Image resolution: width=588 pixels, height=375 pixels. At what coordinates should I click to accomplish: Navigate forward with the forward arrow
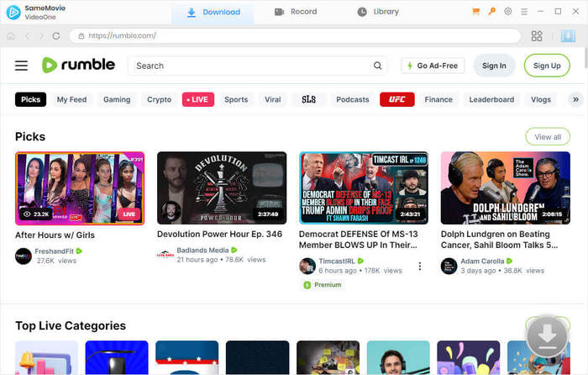41,35
